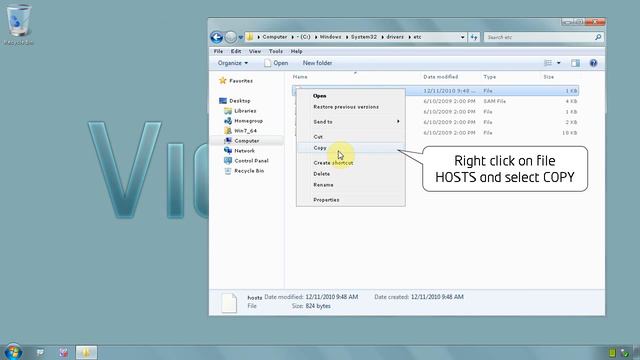Click the green battery tray icon
Screen dimensions: 640x360
[612, 353]
